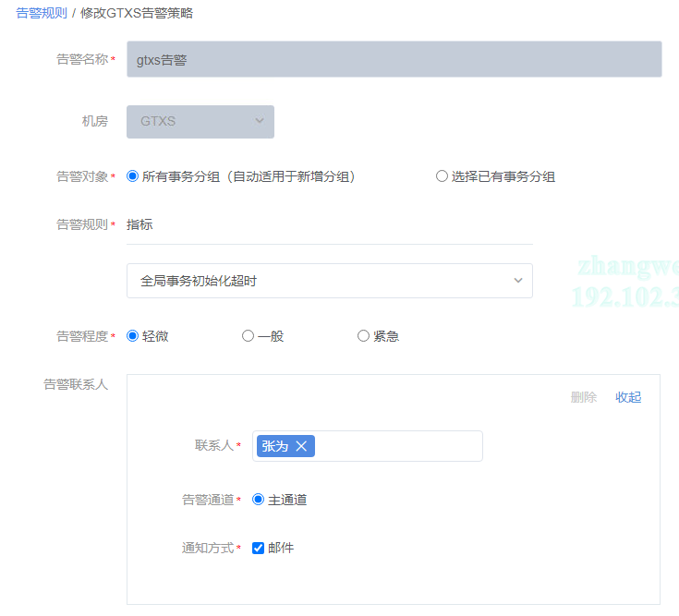Collapse contact panel via 收起
This screenshot has width=679, height=616.
[628, 397]
